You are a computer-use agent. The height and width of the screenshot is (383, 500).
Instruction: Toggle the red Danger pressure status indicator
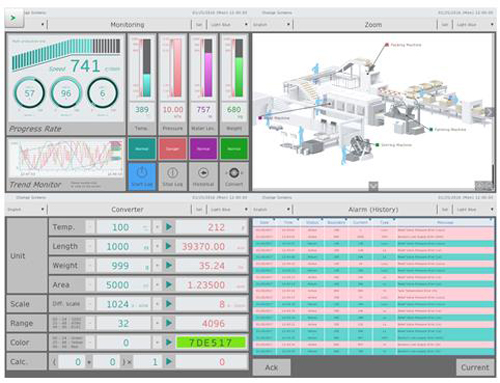pos(173,149)
